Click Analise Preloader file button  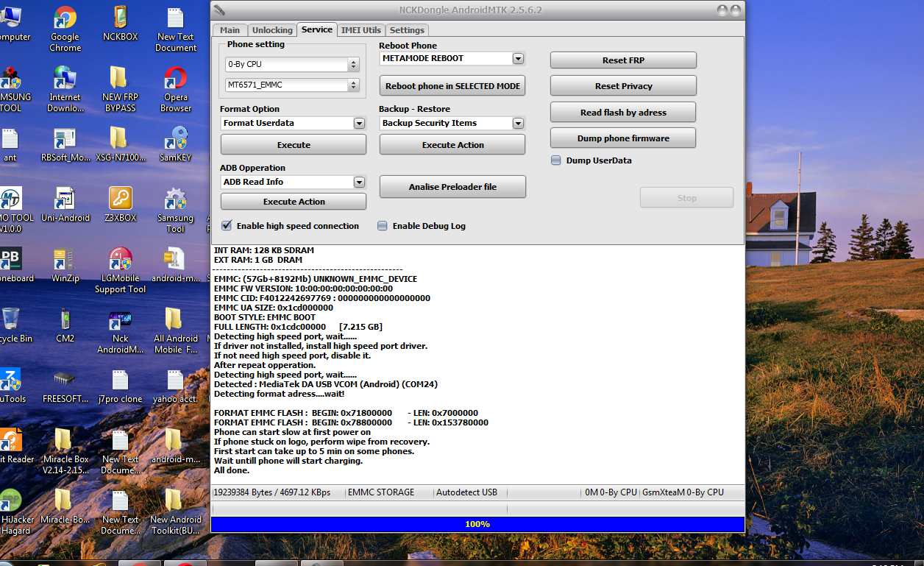(x=452, y=187)
